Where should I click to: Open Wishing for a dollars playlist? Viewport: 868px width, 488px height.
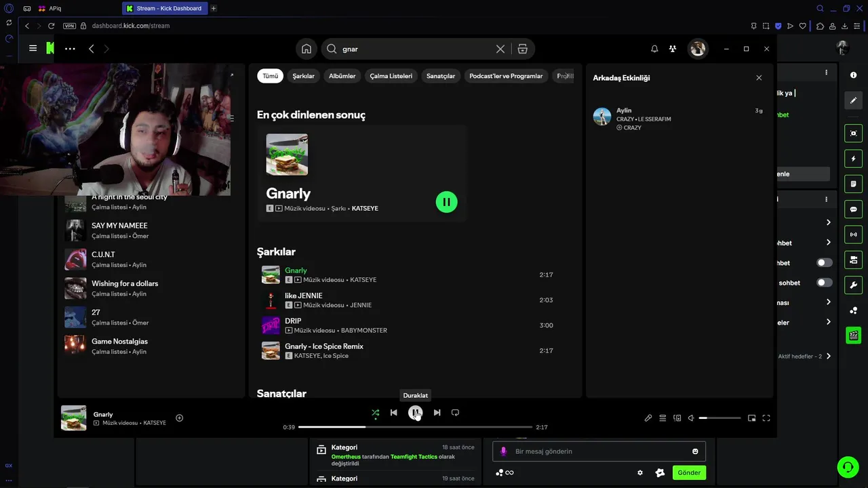151,289
